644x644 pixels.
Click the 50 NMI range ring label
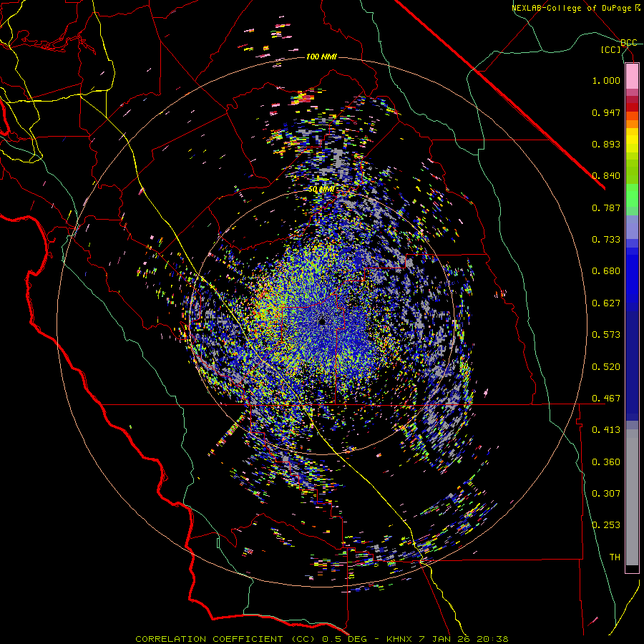point(321,190)
